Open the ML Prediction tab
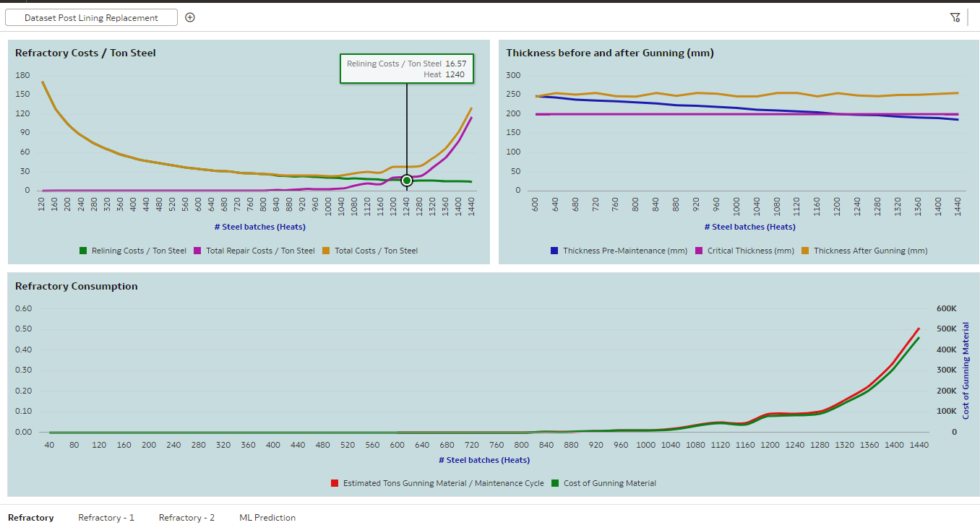The height and width of the screenshot is (525, 980). coord(267,517)
